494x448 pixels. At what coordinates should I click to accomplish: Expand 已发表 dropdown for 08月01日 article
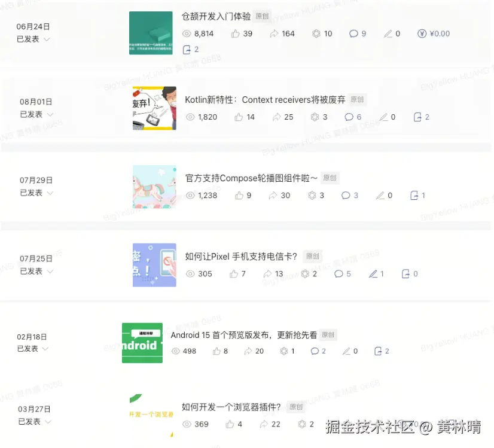point(50,114)
